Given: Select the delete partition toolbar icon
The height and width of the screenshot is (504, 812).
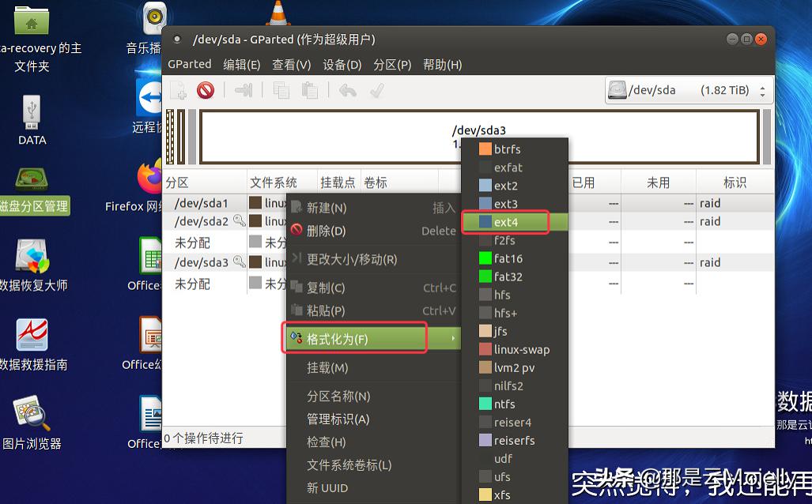Looking at the screenshot, I should point(206,90).
